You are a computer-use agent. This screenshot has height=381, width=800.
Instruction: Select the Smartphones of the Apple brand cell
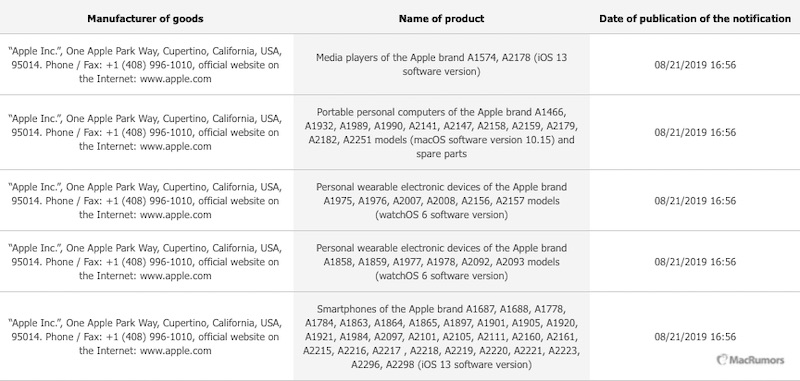coord(441,337)
